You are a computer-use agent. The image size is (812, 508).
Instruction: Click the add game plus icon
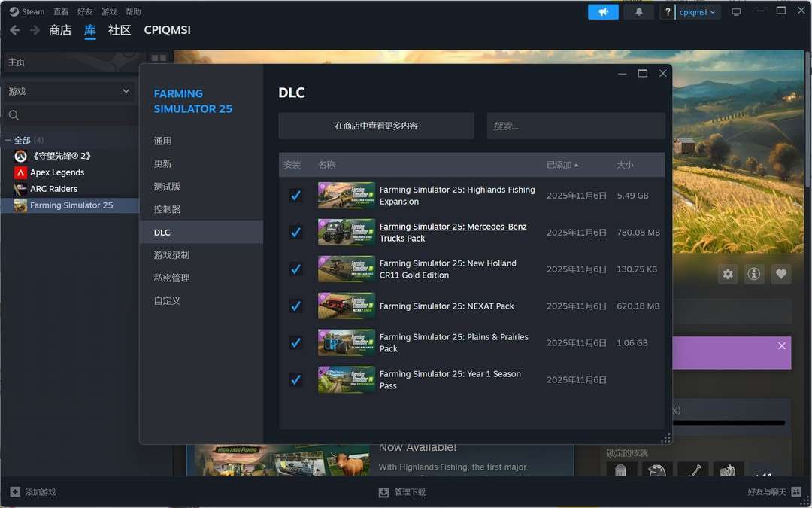click(x=15, y=492)
